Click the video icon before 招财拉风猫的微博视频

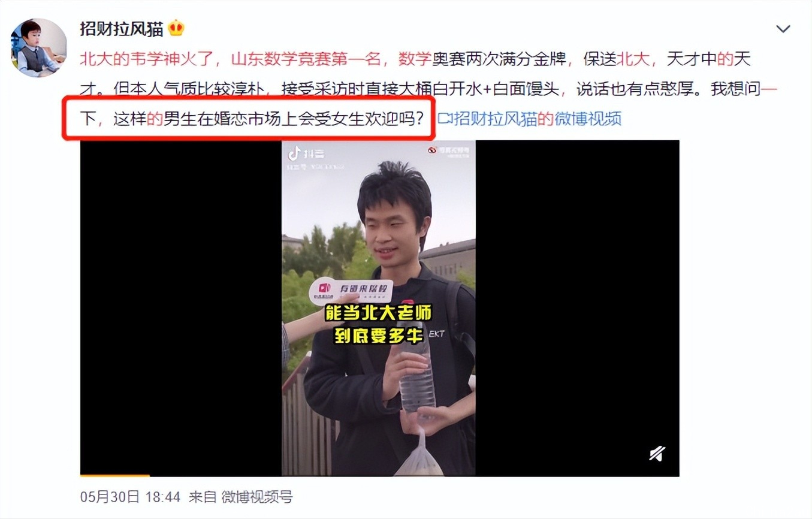tap(444, 118)
